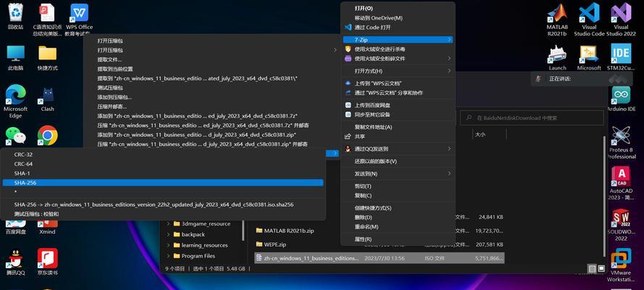The width and height of the screenshot is (644, 290).
Task: Launch the STM32Cu... IDE desktop shortcut
Action: [x=621, y=57]
